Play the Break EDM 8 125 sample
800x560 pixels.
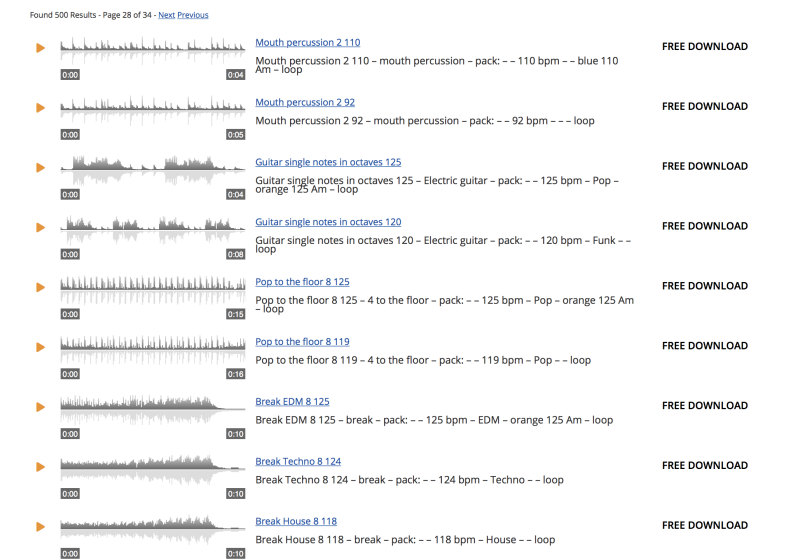40,407
